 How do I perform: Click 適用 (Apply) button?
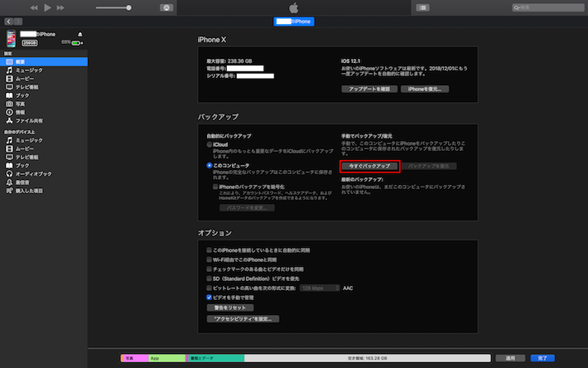pos(510,358)
